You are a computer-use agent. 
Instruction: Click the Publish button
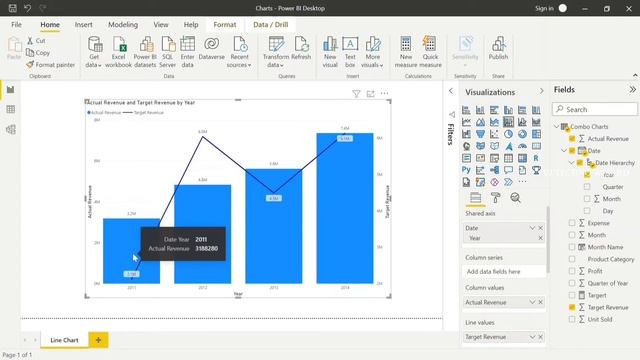(498, 49)
